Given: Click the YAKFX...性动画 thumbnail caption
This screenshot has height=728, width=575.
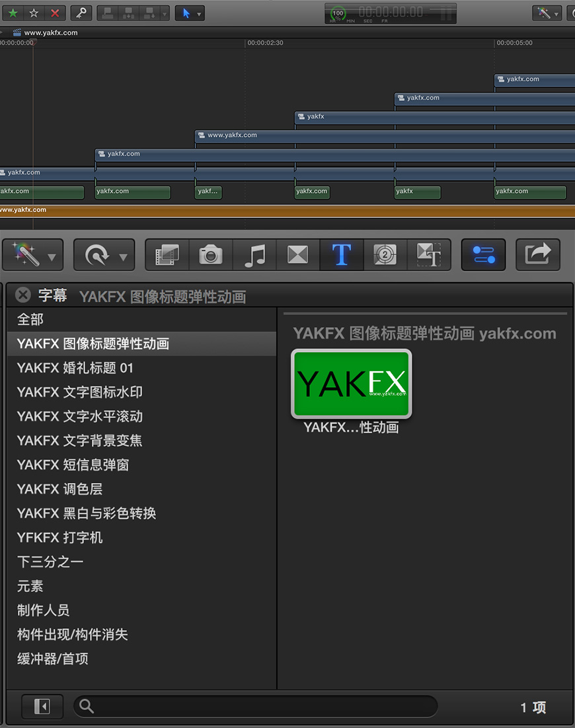Looking at the screenshot, I should (351, 427).
